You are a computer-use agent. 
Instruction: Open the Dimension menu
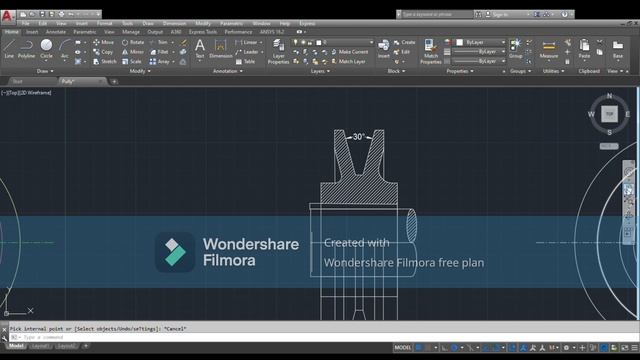click(174, 24)
